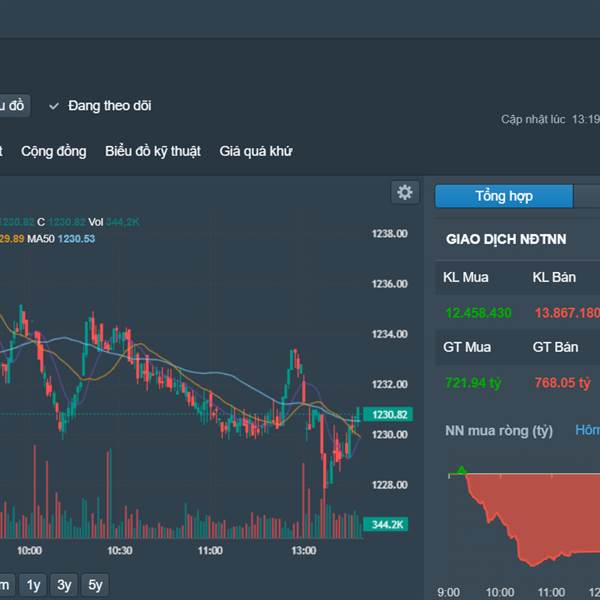Click the NN mua ròng (tỷ) label
This screenshot has height=600, width=600.
click(x=499, y=431)
